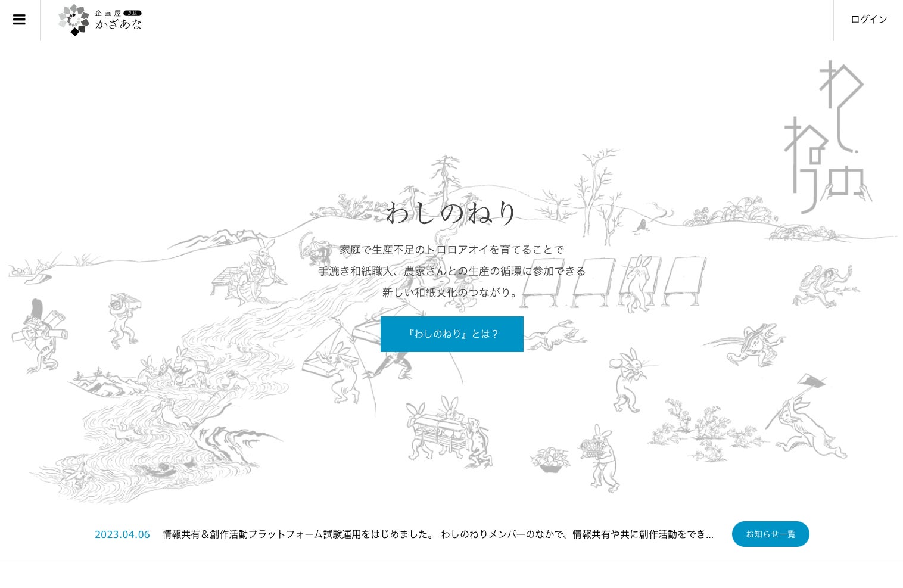The image size is (903, 588).
Task: Click the frog carrying a box overhead
Action: (124, 319)
